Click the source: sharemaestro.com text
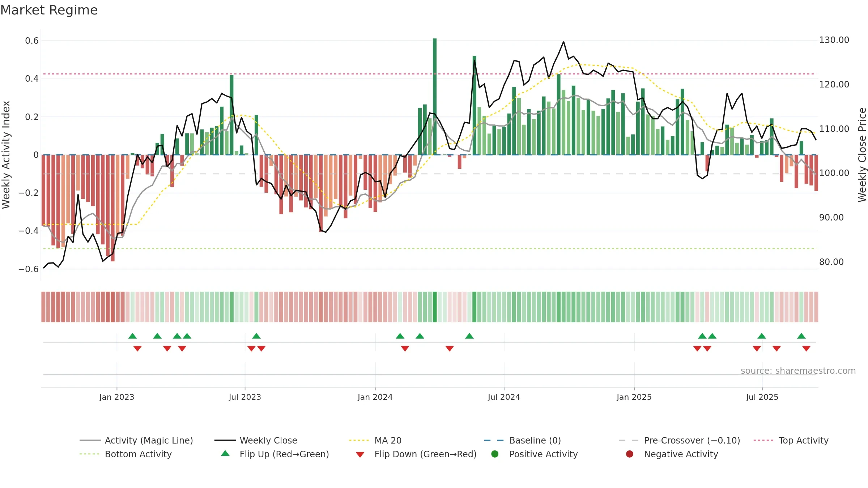868x488 pixels. coord(798,371)
